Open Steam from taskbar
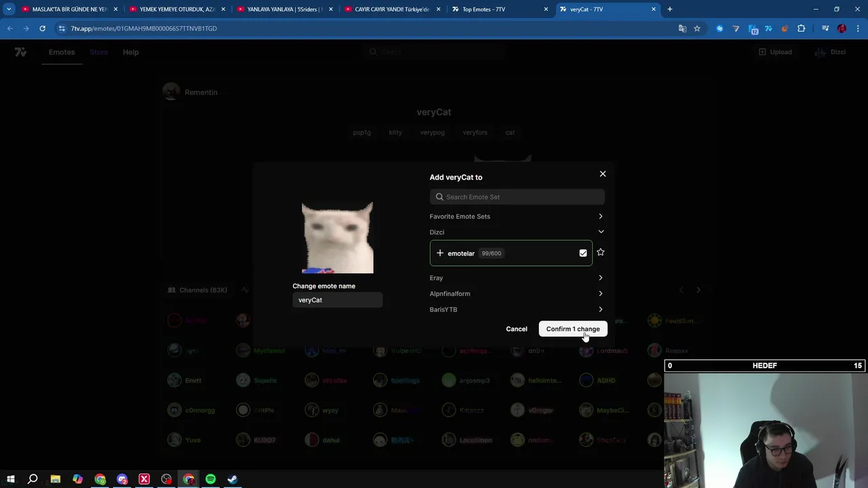The image size is (868, 488). coord(233,479)
